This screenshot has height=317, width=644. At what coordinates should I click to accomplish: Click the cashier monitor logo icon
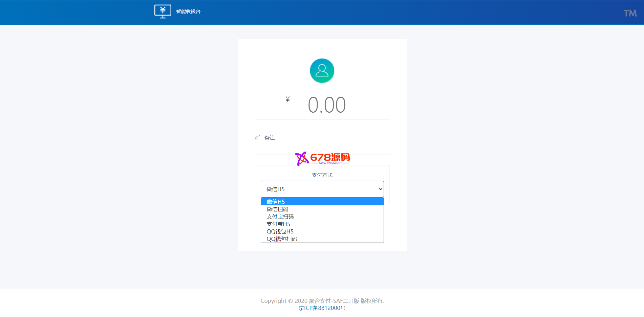pyautogui.click(x=163, y=12)
